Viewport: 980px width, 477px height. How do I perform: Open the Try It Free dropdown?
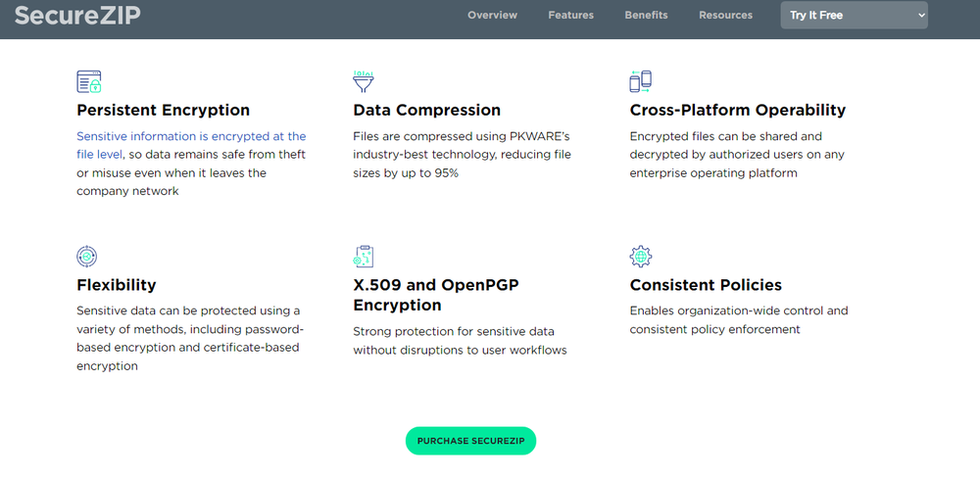(854, 15)
